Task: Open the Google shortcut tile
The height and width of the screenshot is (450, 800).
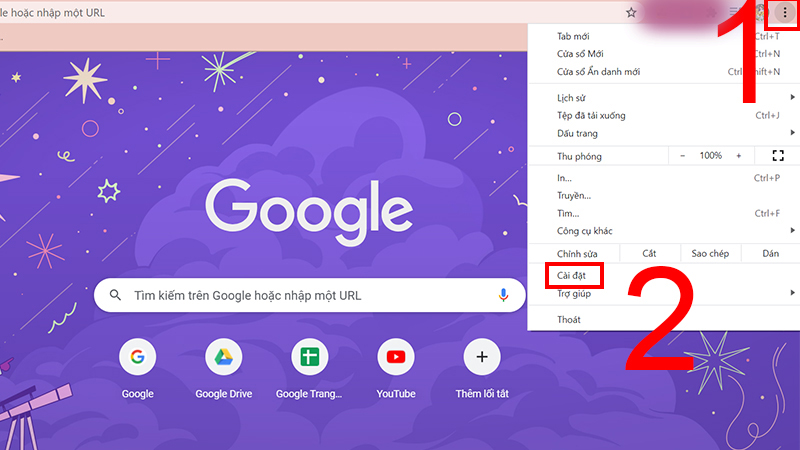Action: (x=137, y=357)
